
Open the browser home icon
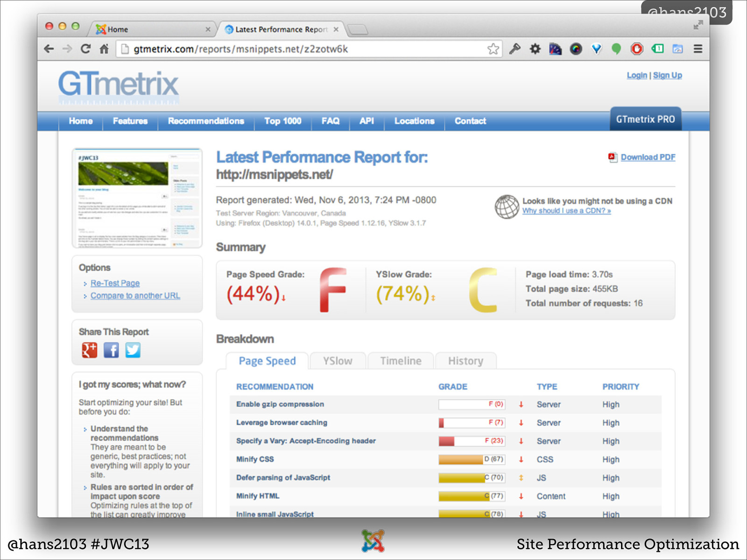pyautogui.click(x=104, y=49)
